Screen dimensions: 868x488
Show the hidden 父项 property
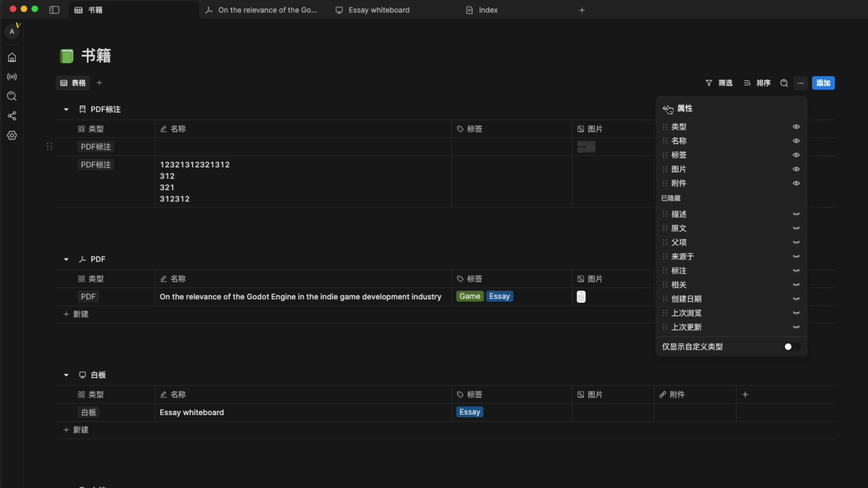point(796,242)
